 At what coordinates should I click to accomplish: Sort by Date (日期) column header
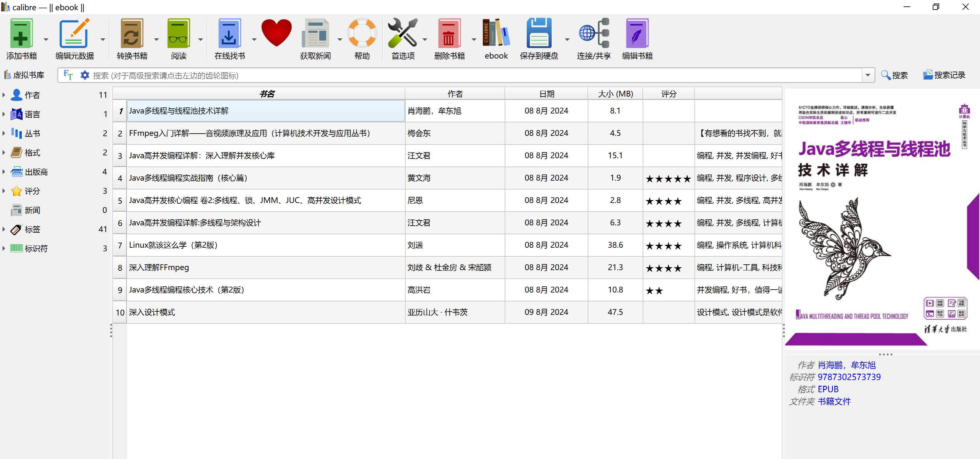547,94
